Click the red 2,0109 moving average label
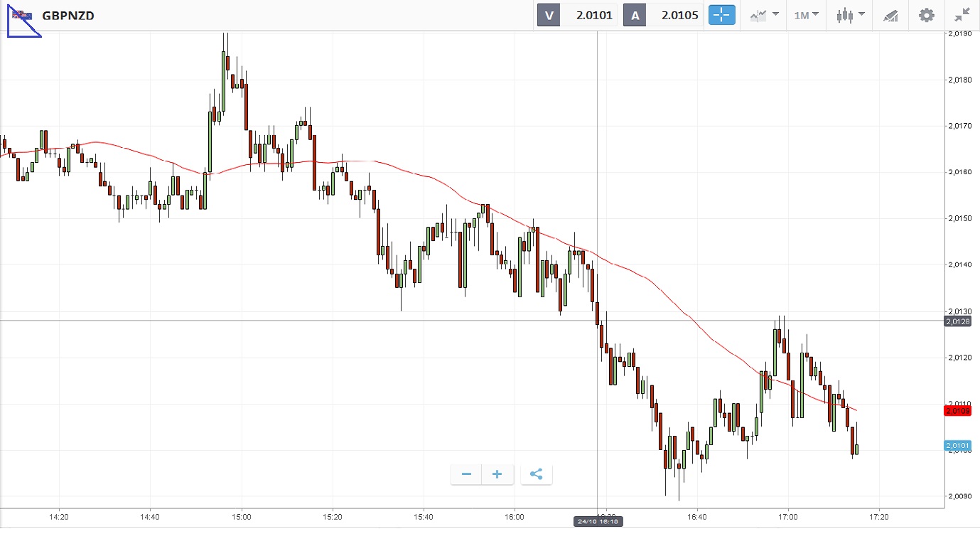 coord(958,410)
